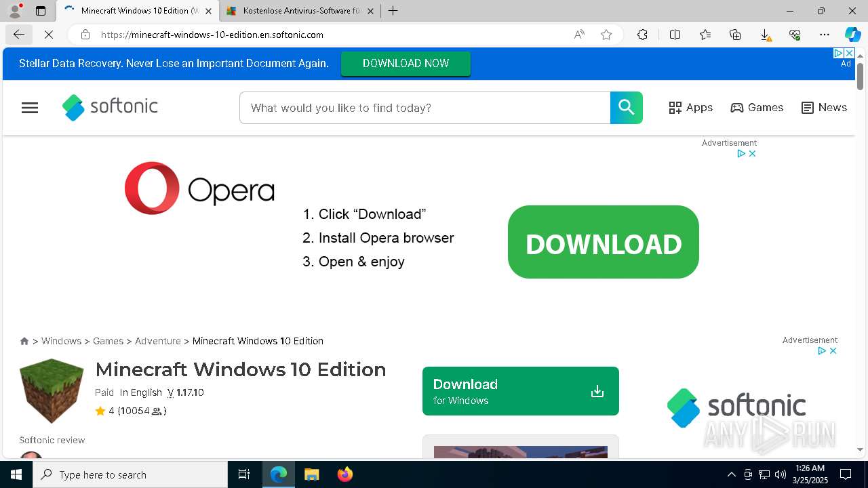View site information lock icon
The image size is (868, 488).
[x=85, y=35]
